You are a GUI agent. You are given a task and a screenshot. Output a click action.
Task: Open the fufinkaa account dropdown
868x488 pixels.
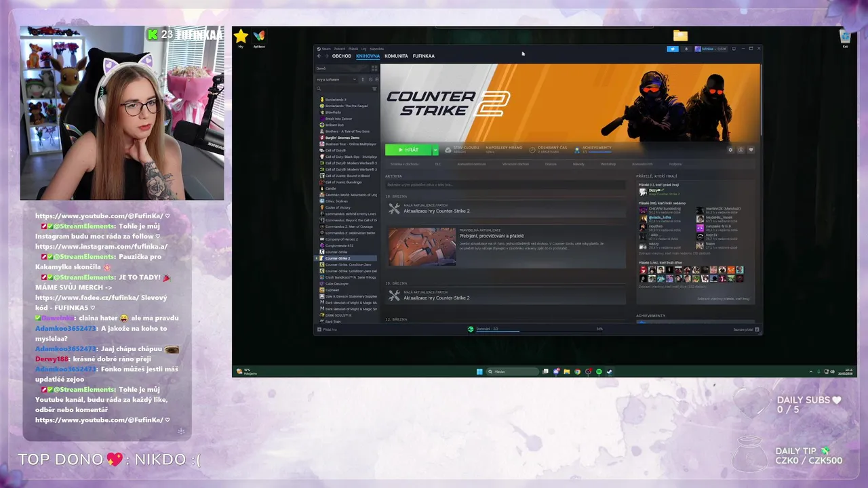click(711, 49)
